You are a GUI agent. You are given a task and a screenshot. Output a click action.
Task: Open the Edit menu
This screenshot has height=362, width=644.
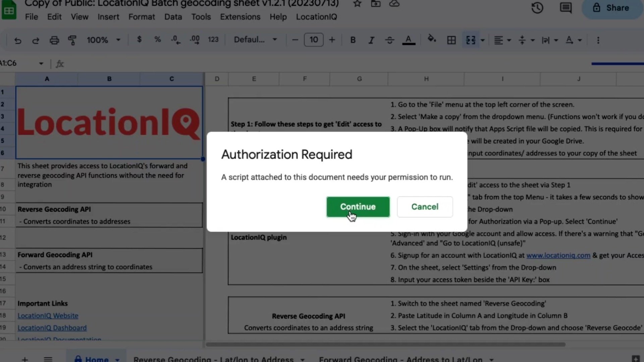click(54, 17)
